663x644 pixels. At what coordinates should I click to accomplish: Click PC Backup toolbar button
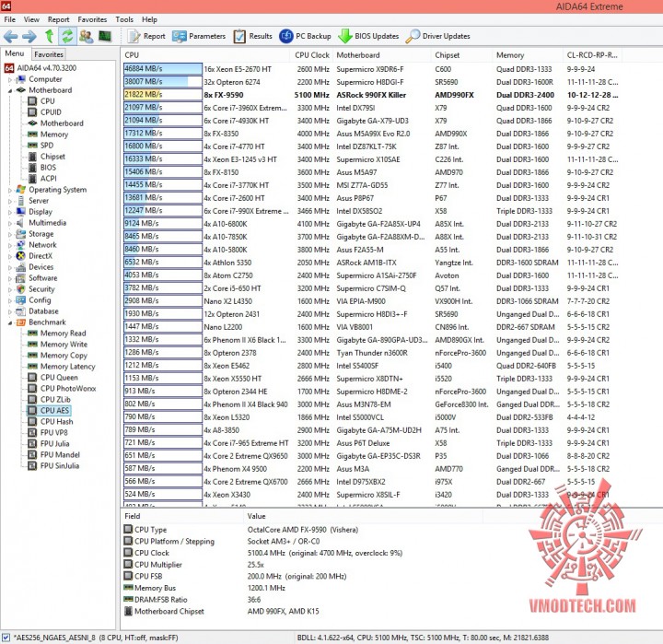pyautogui.click(x=305, y=36)
